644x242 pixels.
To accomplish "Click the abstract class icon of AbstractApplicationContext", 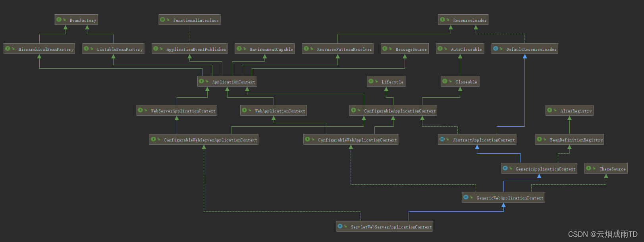I will pyautogui.click(x=442, y=139).
